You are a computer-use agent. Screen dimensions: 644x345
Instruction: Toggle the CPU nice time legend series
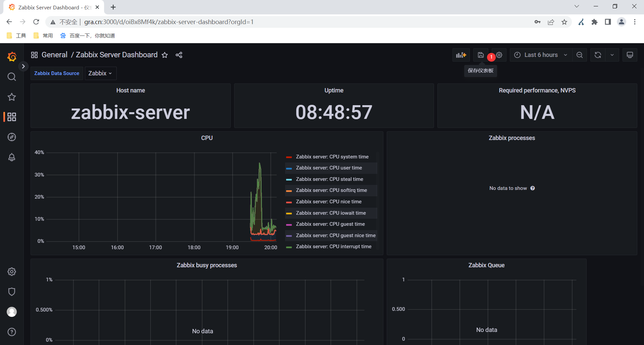[x=329, y=202]
